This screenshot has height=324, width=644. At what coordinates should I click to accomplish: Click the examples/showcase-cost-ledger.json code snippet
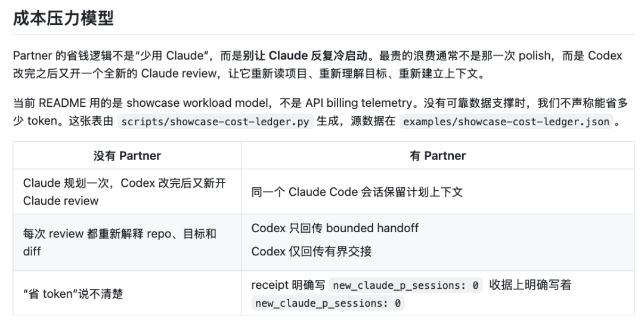506,121
